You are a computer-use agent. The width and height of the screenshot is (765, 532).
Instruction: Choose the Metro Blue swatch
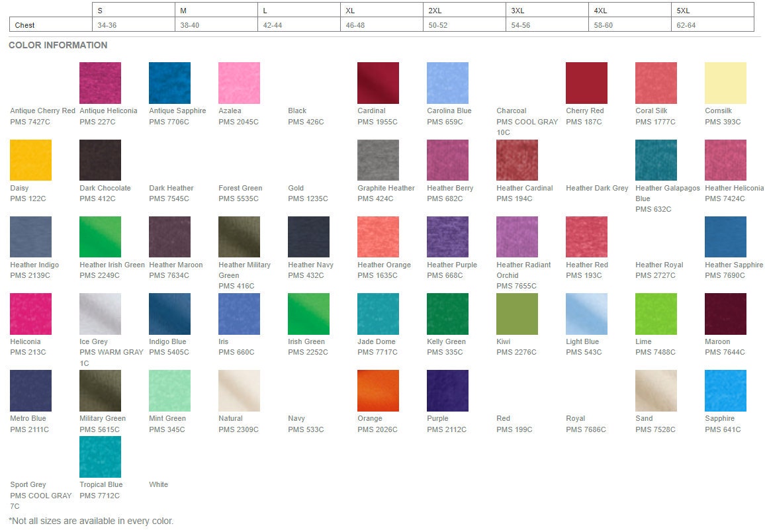point(30,390)
